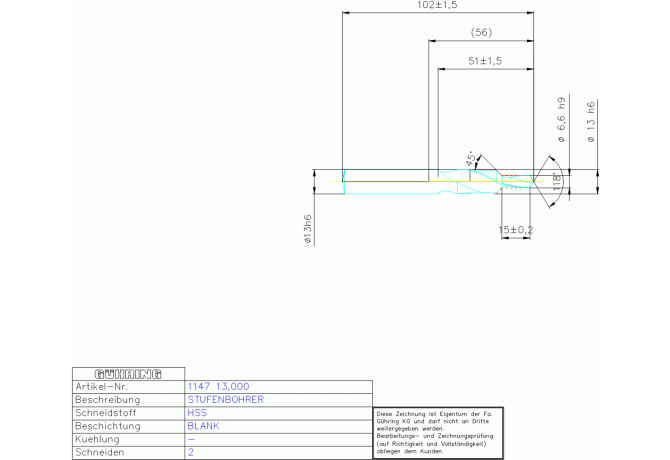Click the copyright notice box about Gühring KG

tap(438, 433)
